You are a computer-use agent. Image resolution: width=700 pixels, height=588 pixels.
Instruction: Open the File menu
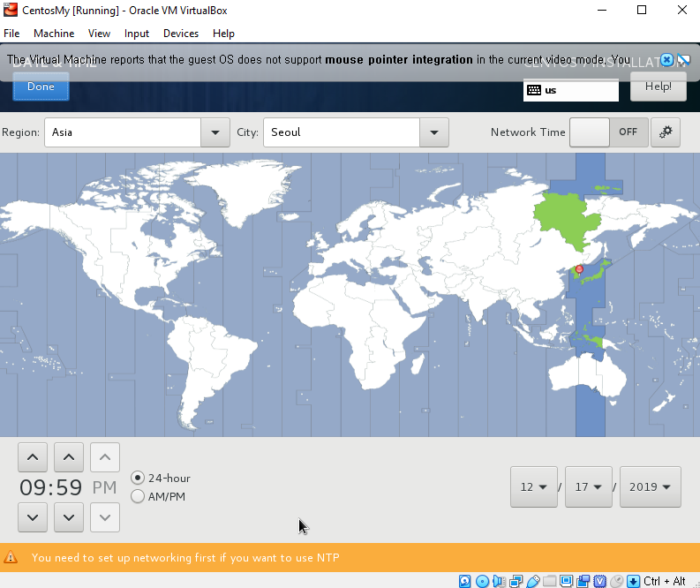tap(11, 34)
